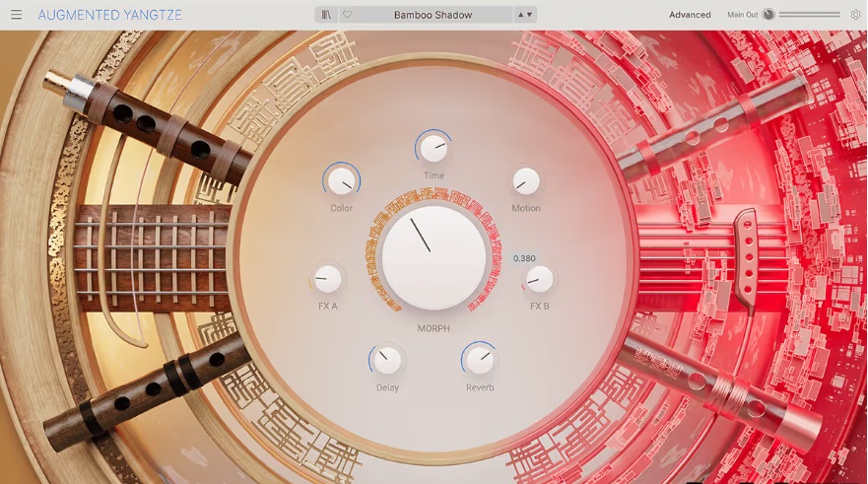The height and width of the screenshot is (484, 868).
Task: Click the Time knob
Action: 434,148
